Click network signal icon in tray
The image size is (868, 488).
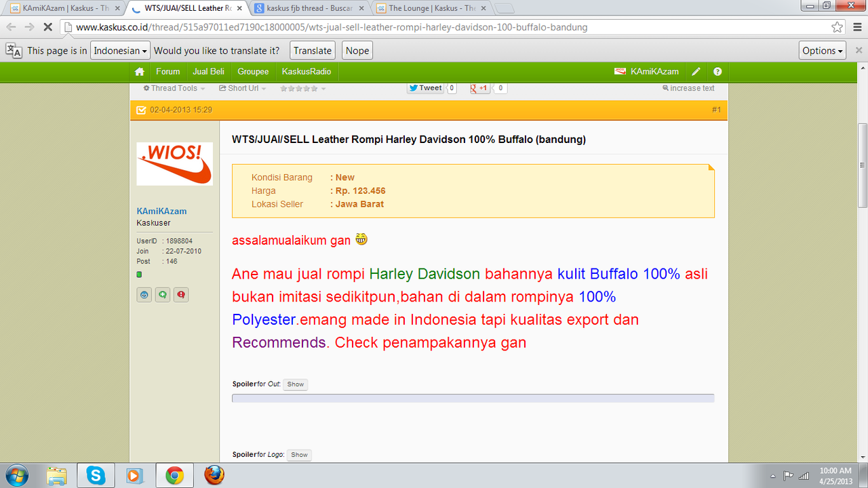click(804, 476)
